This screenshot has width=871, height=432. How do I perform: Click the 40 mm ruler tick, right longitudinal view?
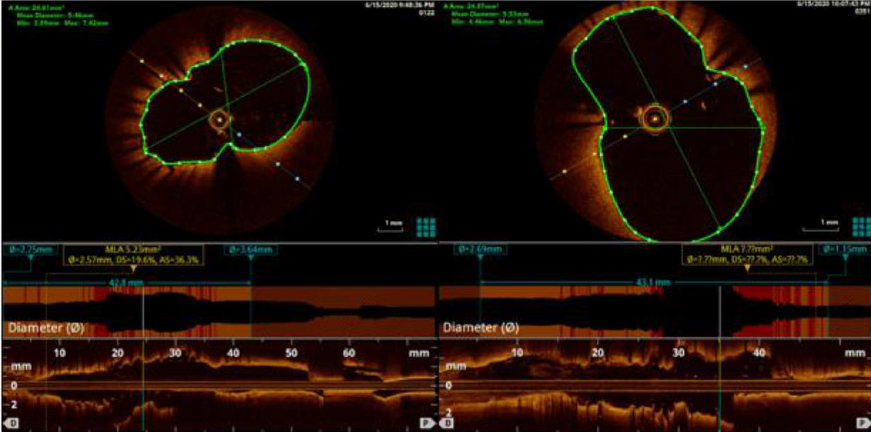click(759, 353)
